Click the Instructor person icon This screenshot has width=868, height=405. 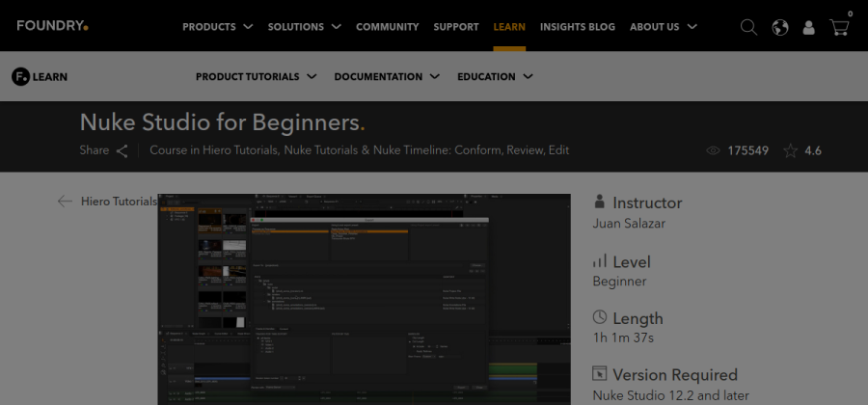599,202
